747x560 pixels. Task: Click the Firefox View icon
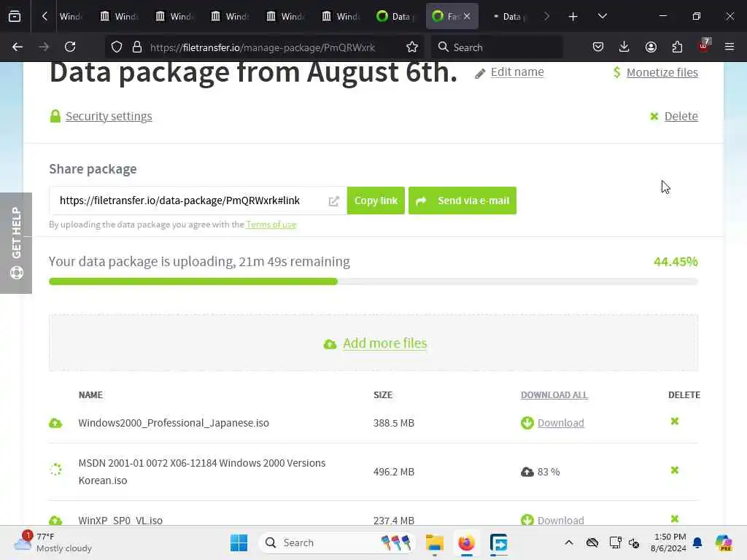coord(15,16)
